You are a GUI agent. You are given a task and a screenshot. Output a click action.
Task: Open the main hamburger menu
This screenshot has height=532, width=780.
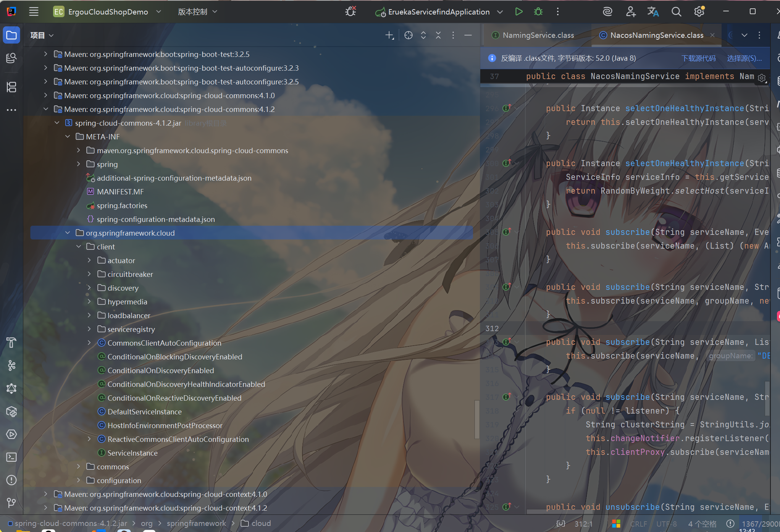point(34,11)
